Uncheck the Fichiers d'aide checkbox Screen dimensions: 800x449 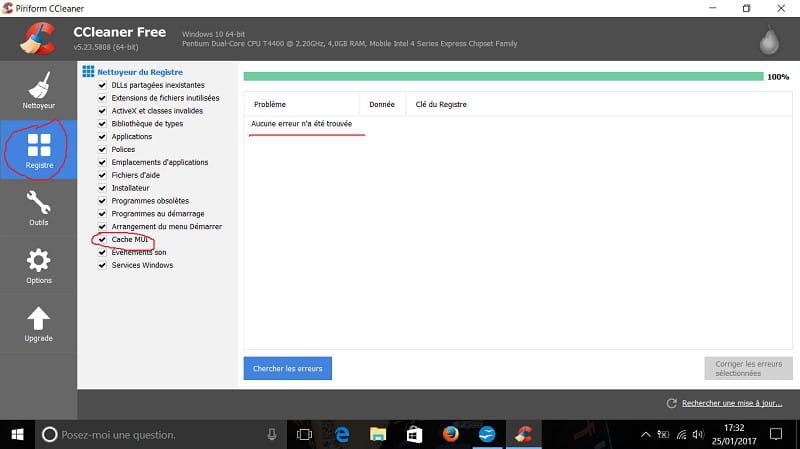tap(102, 175)
